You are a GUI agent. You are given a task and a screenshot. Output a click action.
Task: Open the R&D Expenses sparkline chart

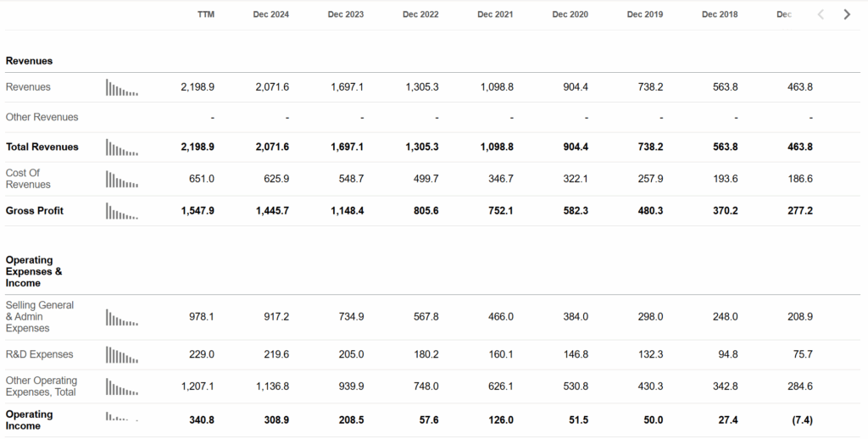click(122, 355)
